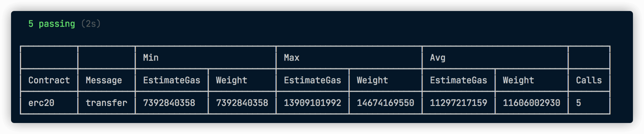The width and height of the screenshot is (644, 134).
Task: Select the Weight header under Max
Action: [372, 80]
